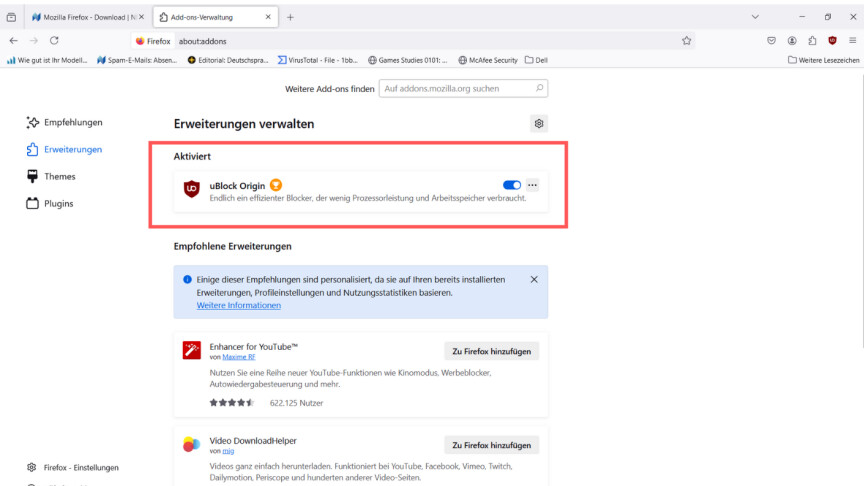Open the Pocket save icon in the toolbar

tap(771, 41)
